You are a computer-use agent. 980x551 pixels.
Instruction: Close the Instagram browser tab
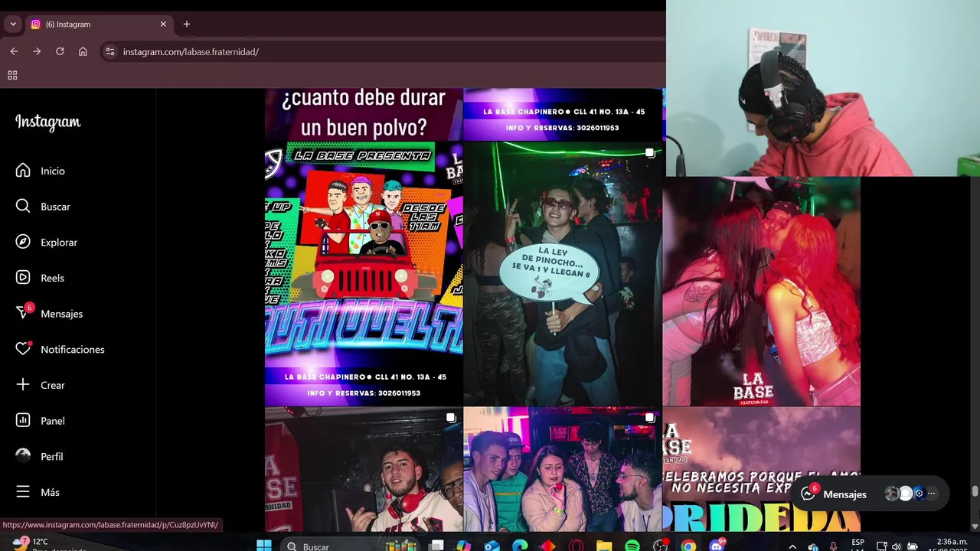(163, 24)
